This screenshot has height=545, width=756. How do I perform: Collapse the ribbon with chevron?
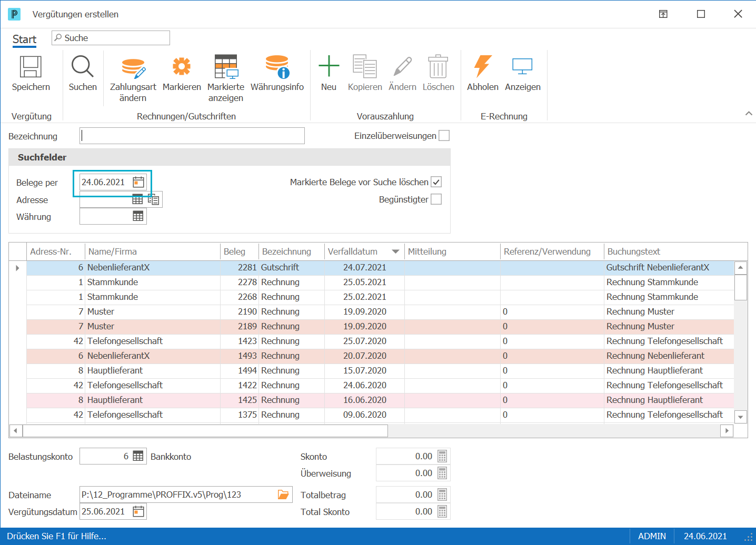click(749, 114)
